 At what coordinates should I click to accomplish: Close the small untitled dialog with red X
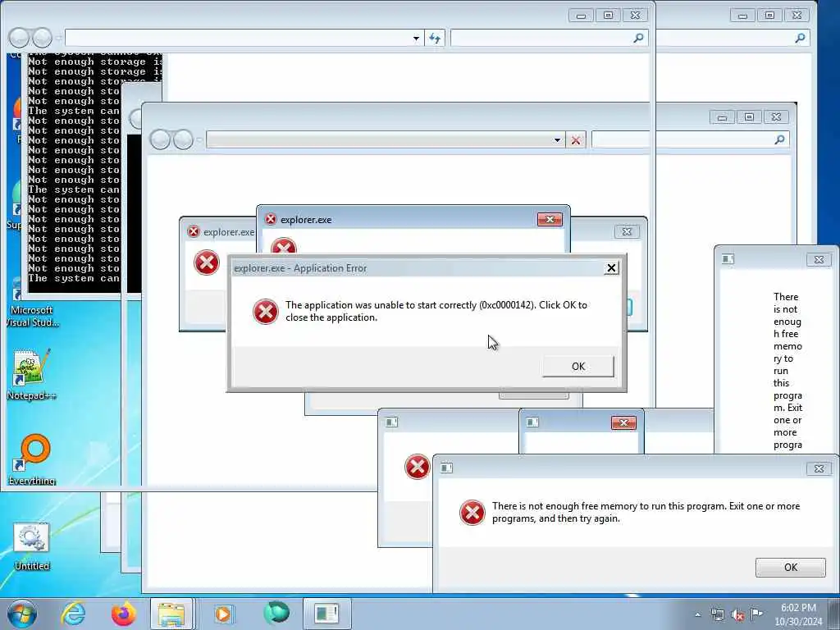tap(623, 423)
